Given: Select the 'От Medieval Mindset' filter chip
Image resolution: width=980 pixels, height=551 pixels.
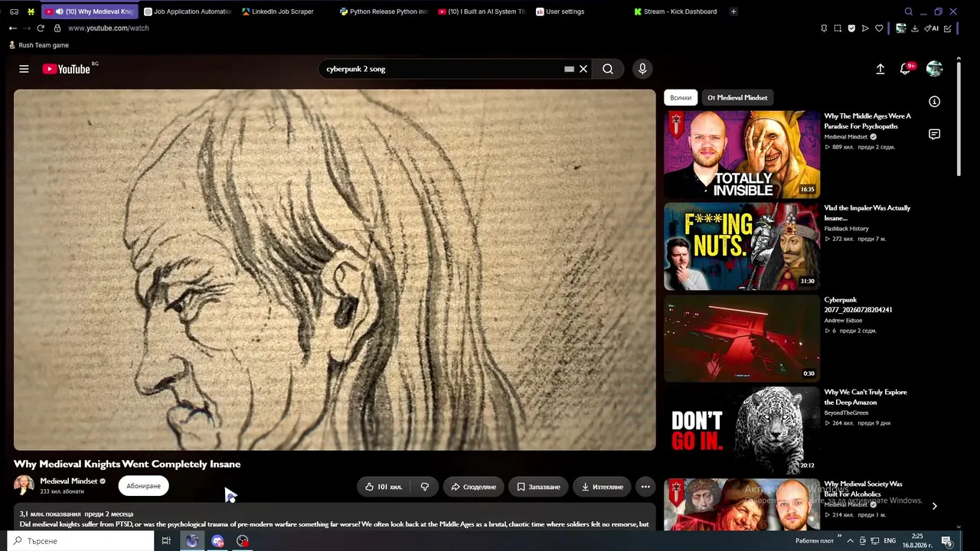Looking at the screenshot, I should tap(737, 98).
